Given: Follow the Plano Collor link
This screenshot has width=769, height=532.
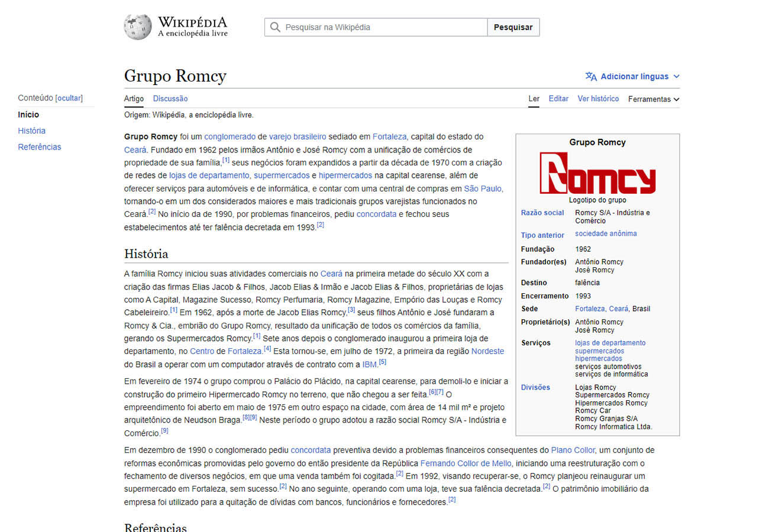Looking at the screenshot, I should click(x=573, y=450).
